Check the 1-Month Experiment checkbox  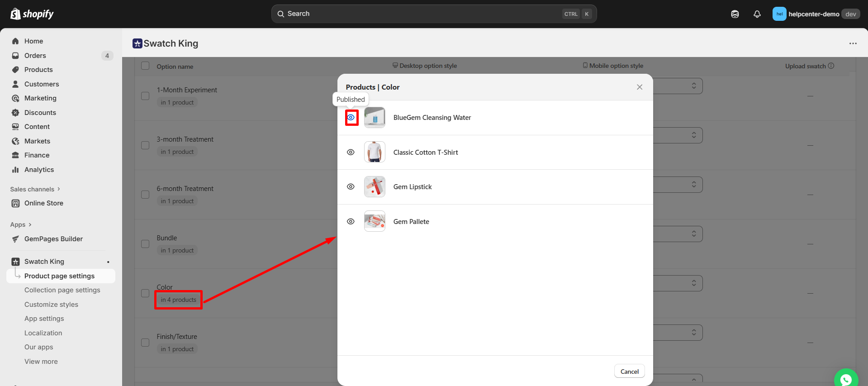[145, 96]
